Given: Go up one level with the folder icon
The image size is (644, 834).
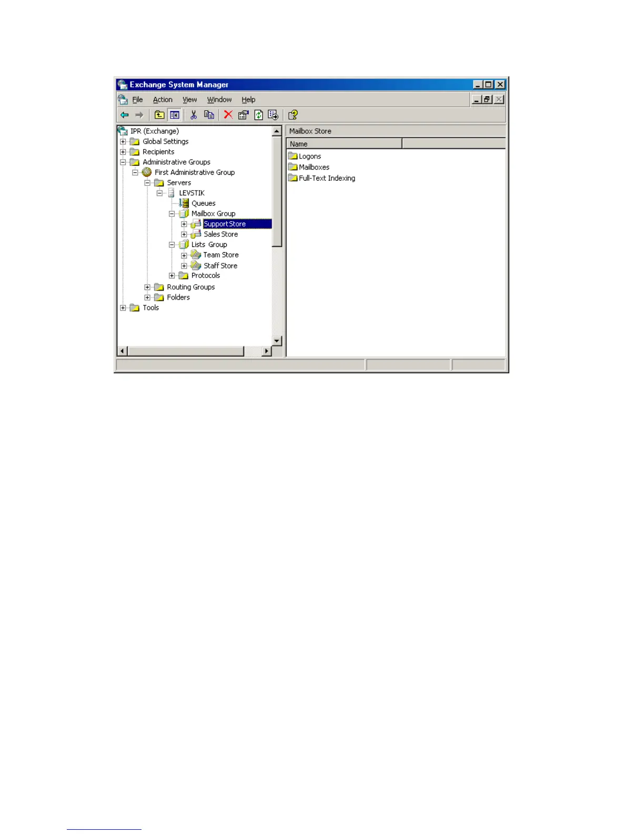Looking at the screenshot, I should 159,115.
